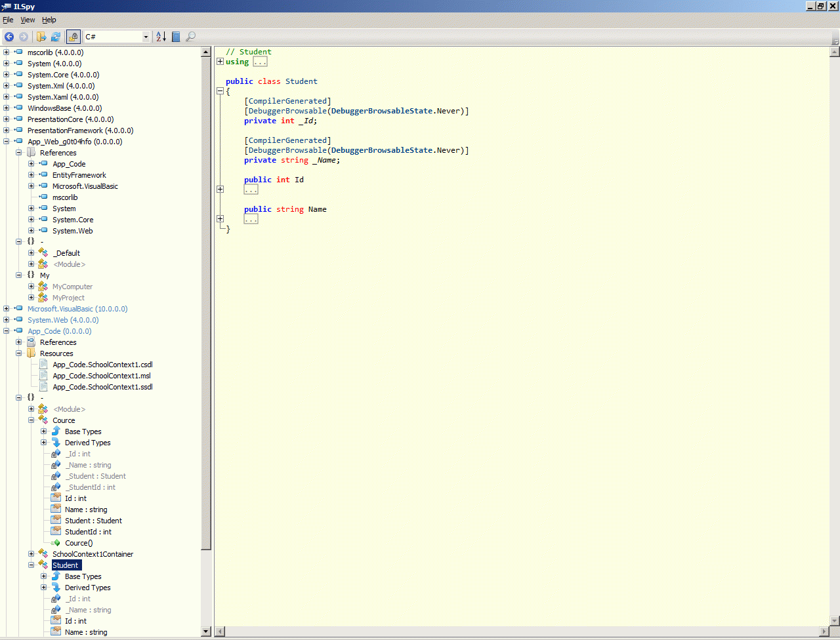Click up arrow of assembly tree scrollbar
This screenshot has height=640, width=840.
pos(206,52)
